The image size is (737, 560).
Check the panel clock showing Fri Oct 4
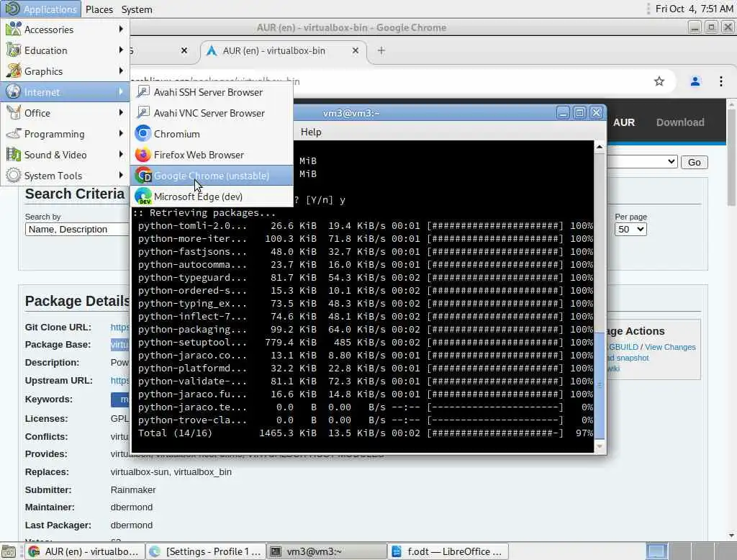[694, 9]
